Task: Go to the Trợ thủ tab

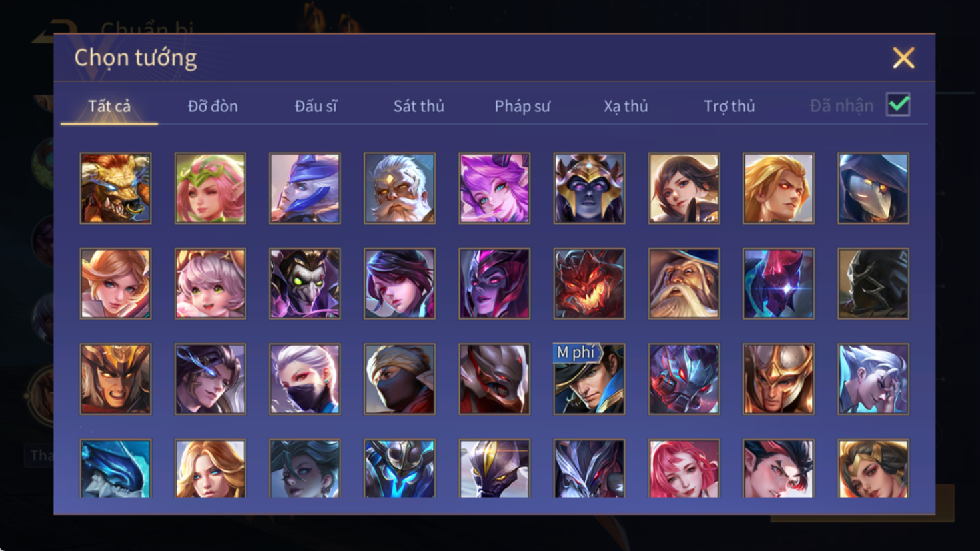Action: click(730, 106)
